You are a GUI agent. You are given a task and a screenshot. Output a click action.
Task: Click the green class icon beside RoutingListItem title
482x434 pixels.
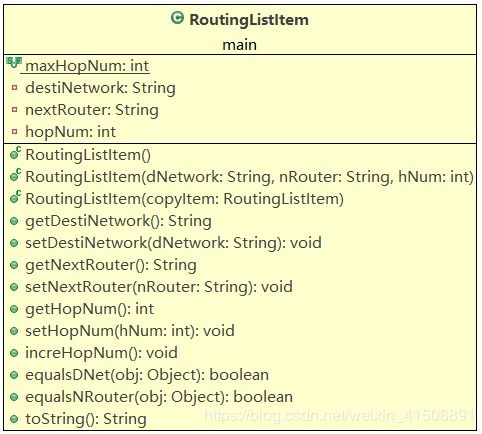point(177,18)
